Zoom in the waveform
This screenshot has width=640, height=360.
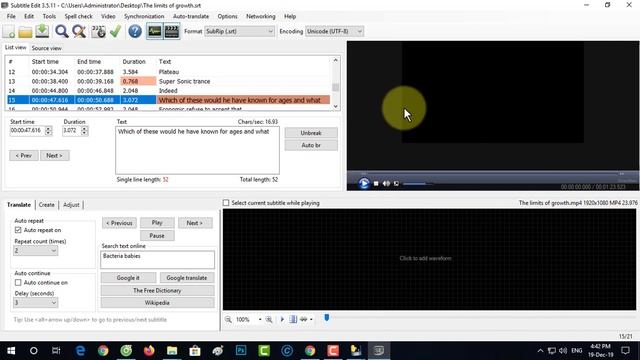(269, 320)
